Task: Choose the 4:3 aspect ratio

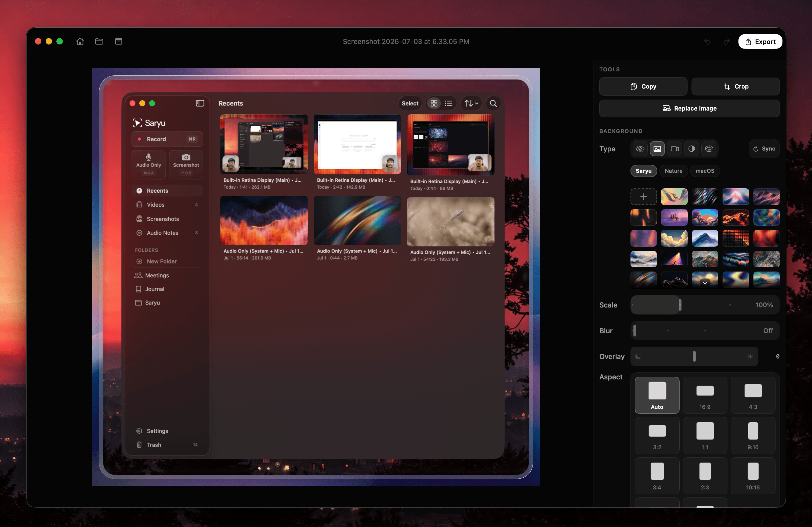Action: point(753,395)
